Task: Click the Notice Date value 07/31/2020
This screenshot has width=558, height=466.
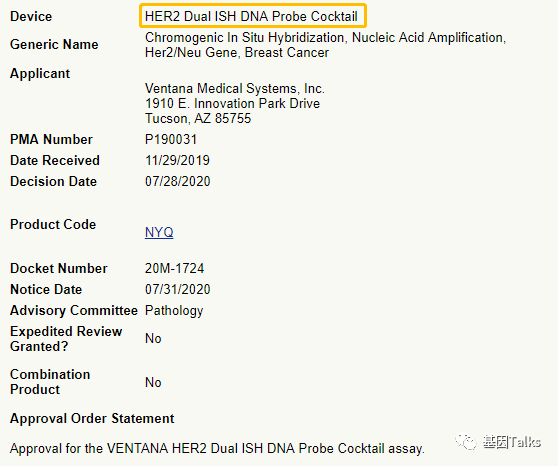Action: (178, 289)
